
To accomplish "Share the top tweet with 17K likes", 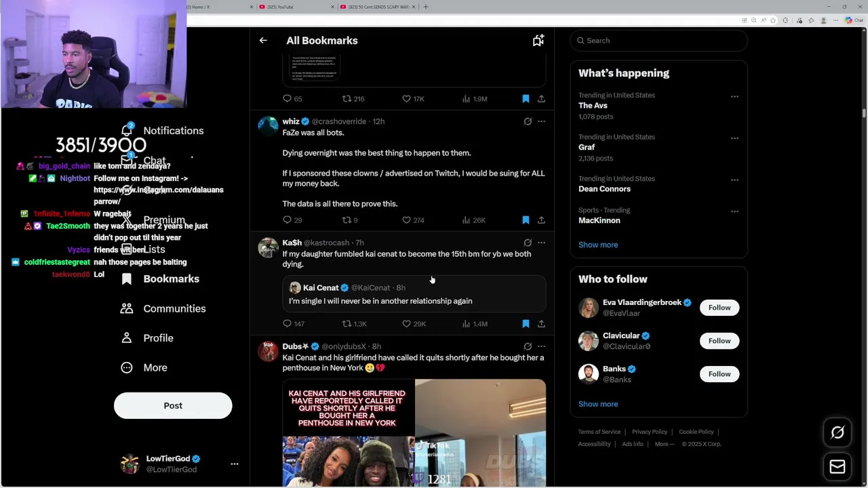I will point(541,99).
